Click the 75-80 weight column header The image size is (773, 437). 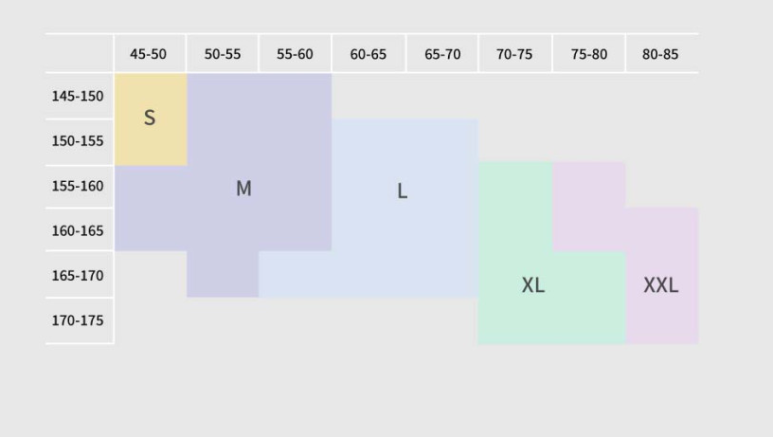(x=589, y=54)
